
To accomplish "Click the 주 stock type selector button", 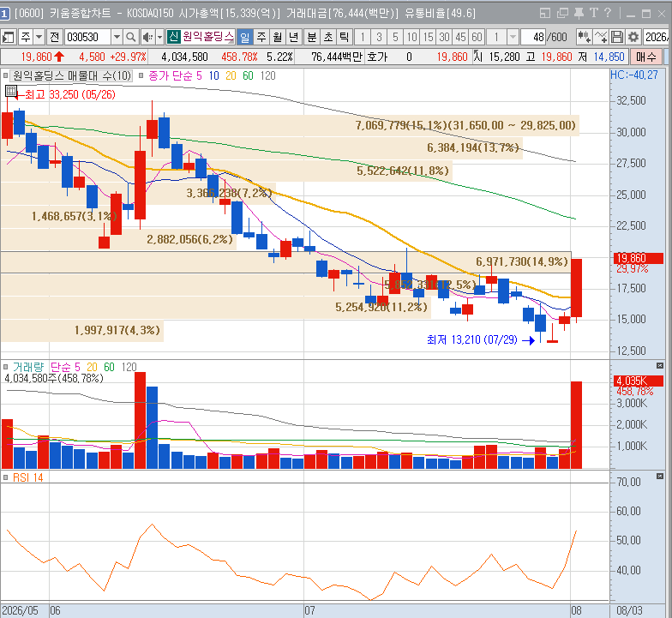I will tap(26, 38).
